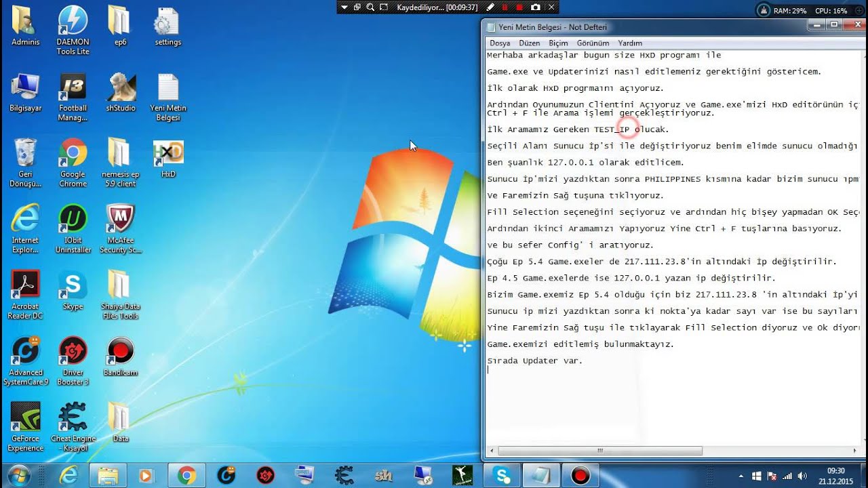Click the recorder window-mode icon
Viewport: 868px width, 488px height.
pyautogui.click(x=357, y=7)
